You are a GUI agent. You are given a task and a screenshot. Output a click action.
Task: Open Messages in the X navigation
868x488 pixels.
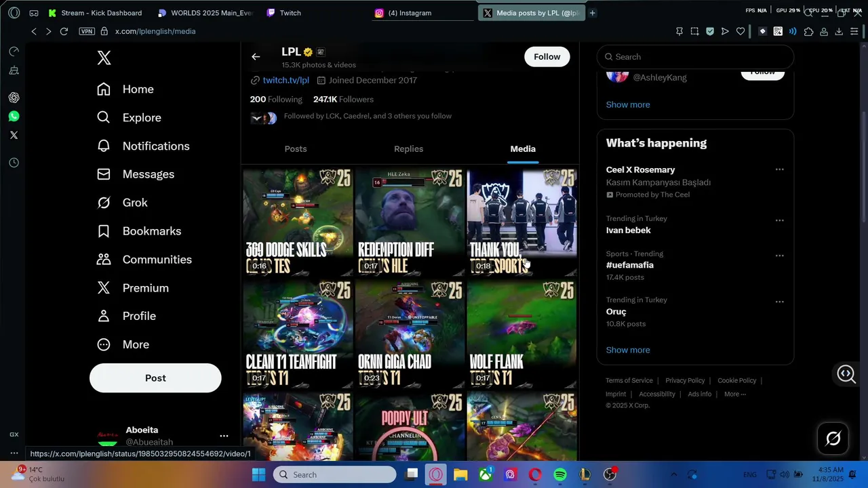pyautogui.click(x=136, y=174)
